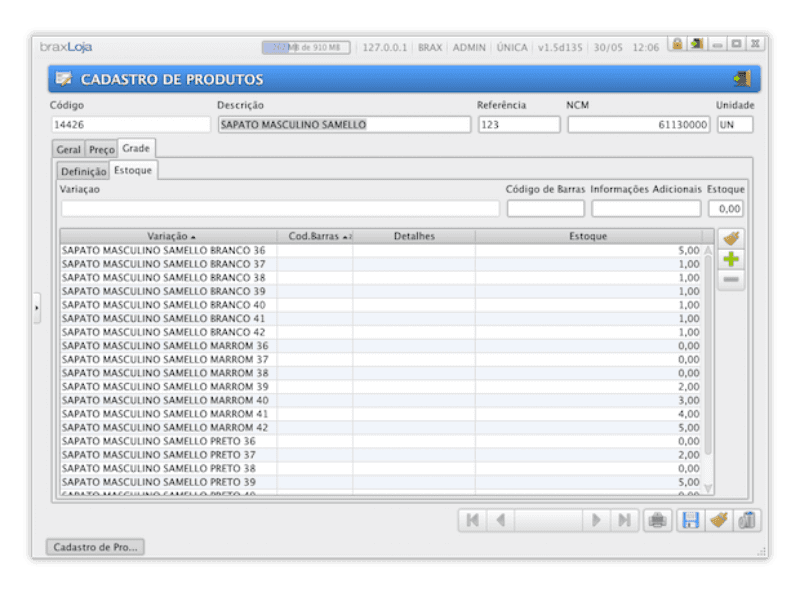The image size is (800, 600).
Task: Click the green plus add variation icon
Action: coord(732,260)
